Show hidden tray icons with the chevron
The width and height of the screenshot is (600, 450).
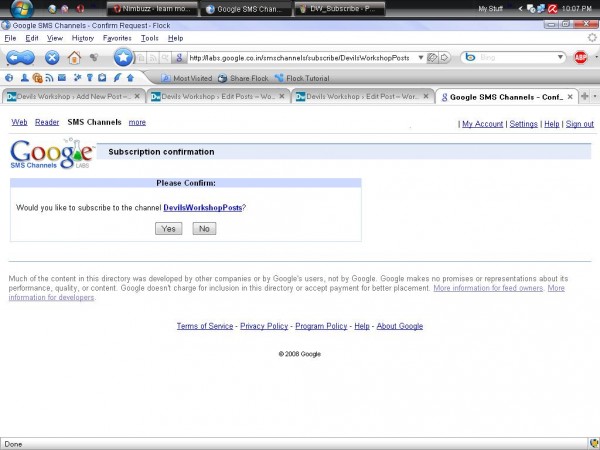pyautogui.click(x=520, y=8)
